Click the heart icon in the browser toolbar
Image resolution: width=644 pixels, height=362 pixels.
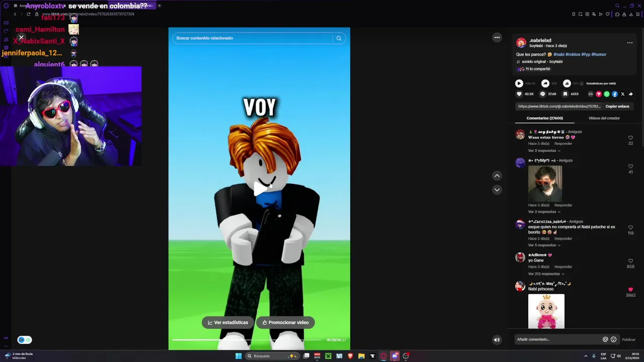click(x=608, y=14)
